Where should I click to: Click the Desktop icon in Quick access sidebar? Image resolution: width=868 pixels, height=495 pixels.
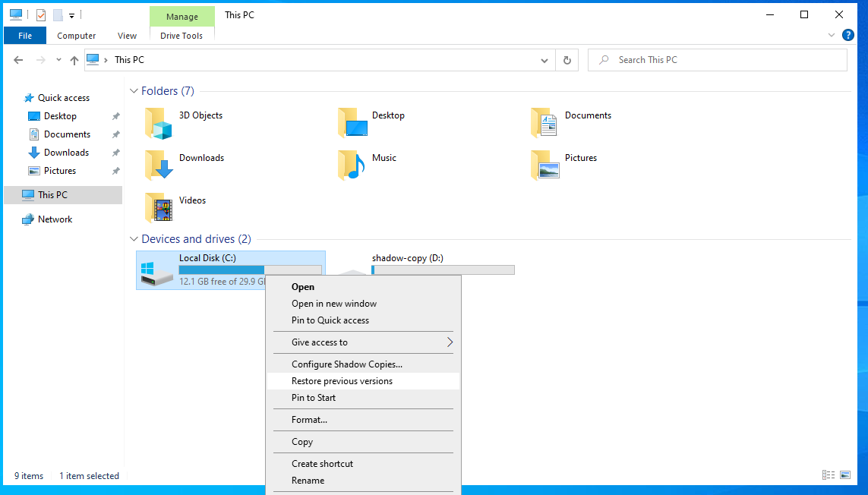33,116
